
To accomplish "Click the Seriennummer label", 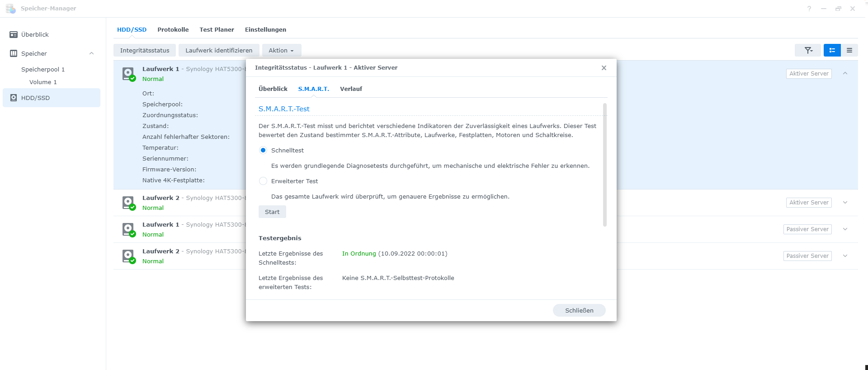I will pyautogui.click(x=165, y=158).
